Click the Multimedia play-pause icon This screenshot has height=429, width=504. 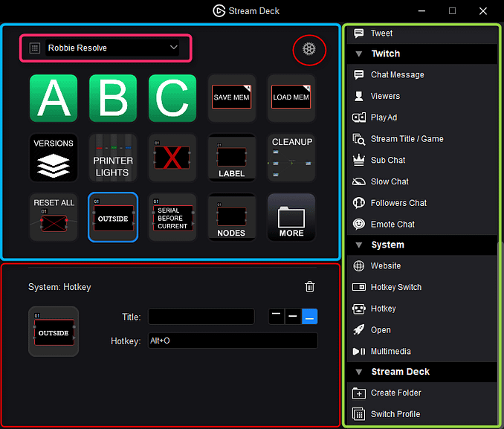(x=359, y=351)
